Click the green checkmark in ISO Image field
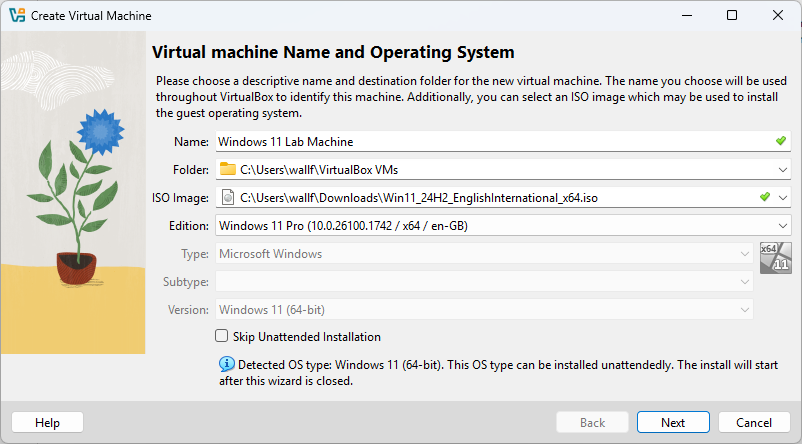 [x=765, y=197]
